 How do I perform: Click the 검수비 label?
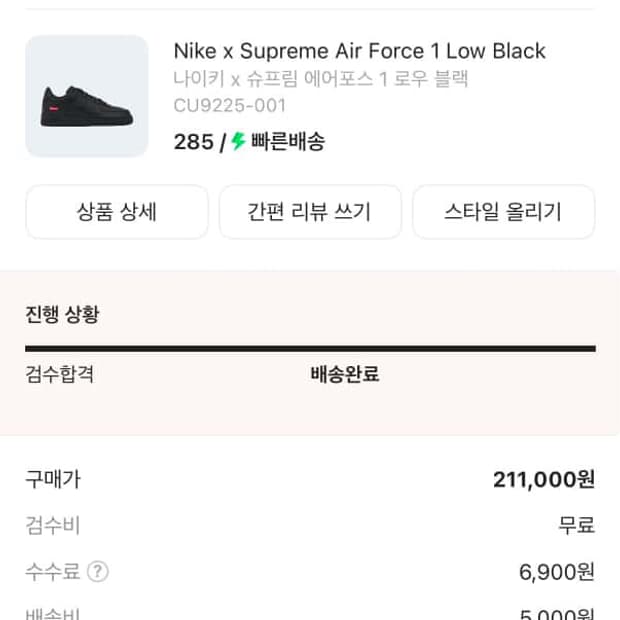[52, 525]
